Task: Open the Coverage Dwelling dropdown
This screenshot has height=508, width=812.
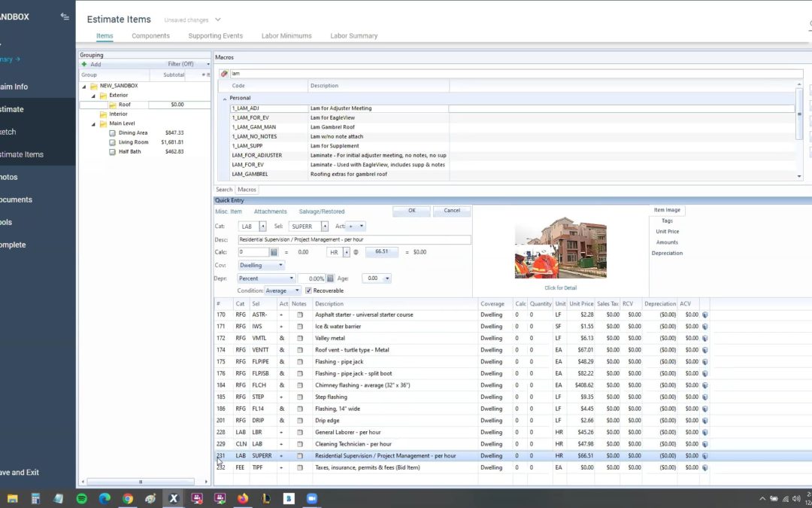Action: coord(261,266)
